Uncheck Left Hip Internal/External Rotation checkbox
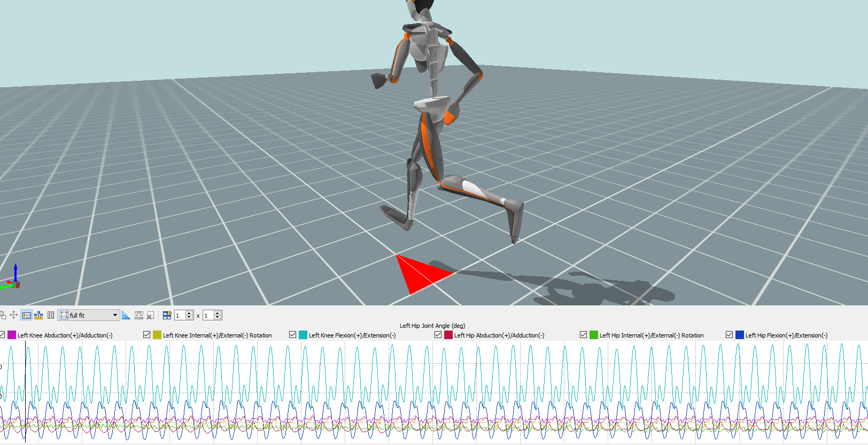868x445 pixels. point(584,335)
